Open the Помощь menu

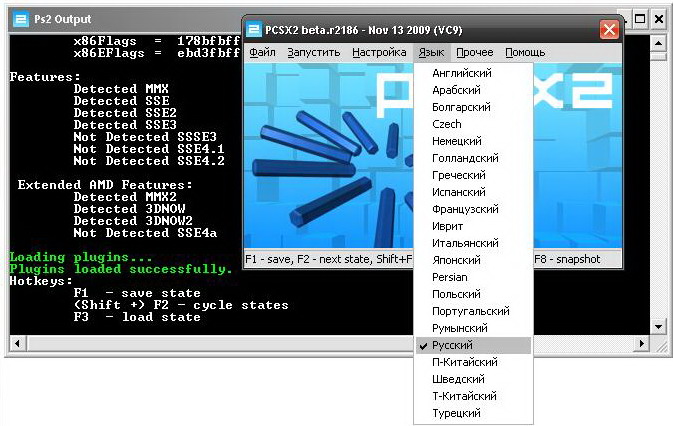click(x=525, y=52)
